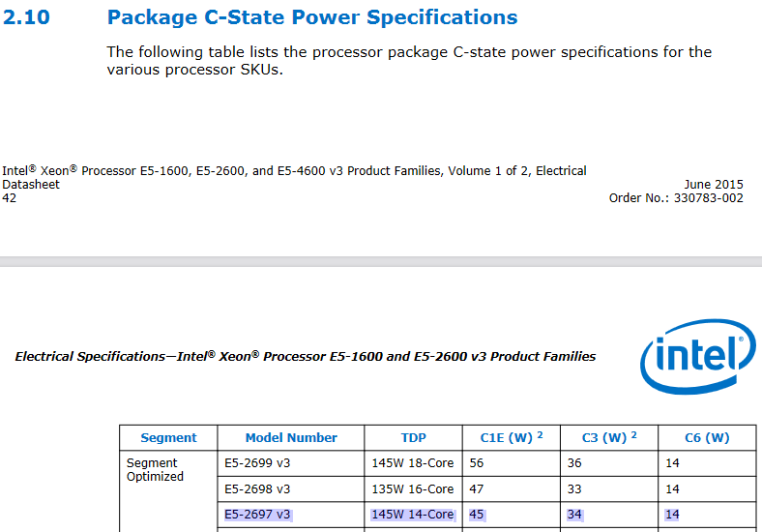Click the highlighted 145W 14-Core cell
Screen dimensions: 762x532
412,515
